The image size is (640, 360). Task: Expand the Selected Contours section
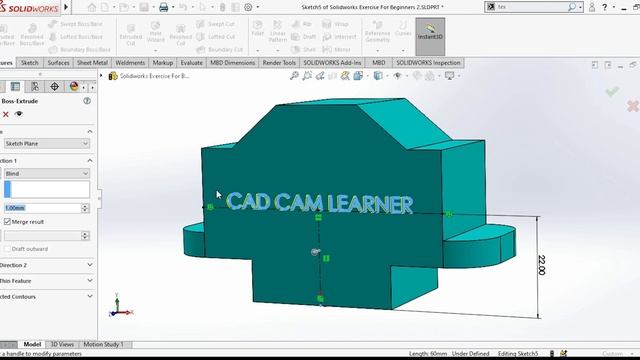tap(90, 296)
